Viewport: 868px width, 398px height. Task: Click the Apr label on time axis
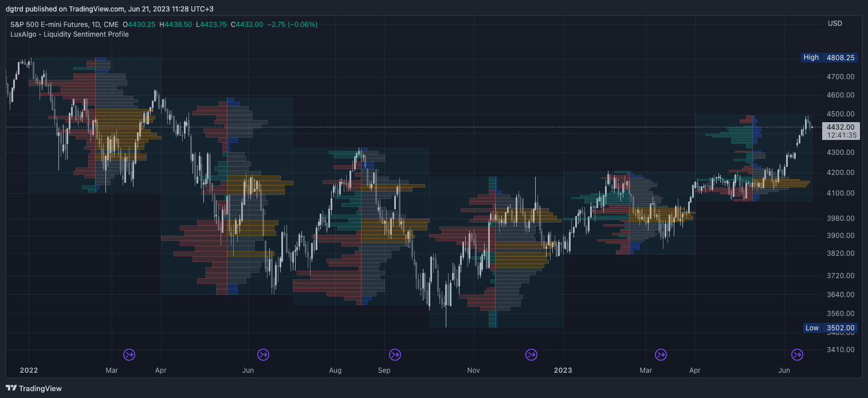tap(161, 370)
